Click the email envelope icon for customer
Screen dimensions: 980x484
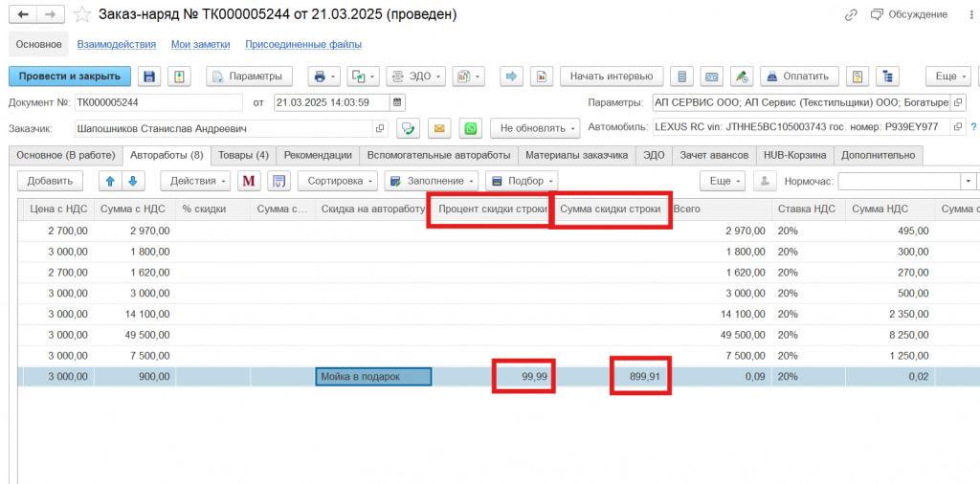pyautogui.click(x=439, y=128)
